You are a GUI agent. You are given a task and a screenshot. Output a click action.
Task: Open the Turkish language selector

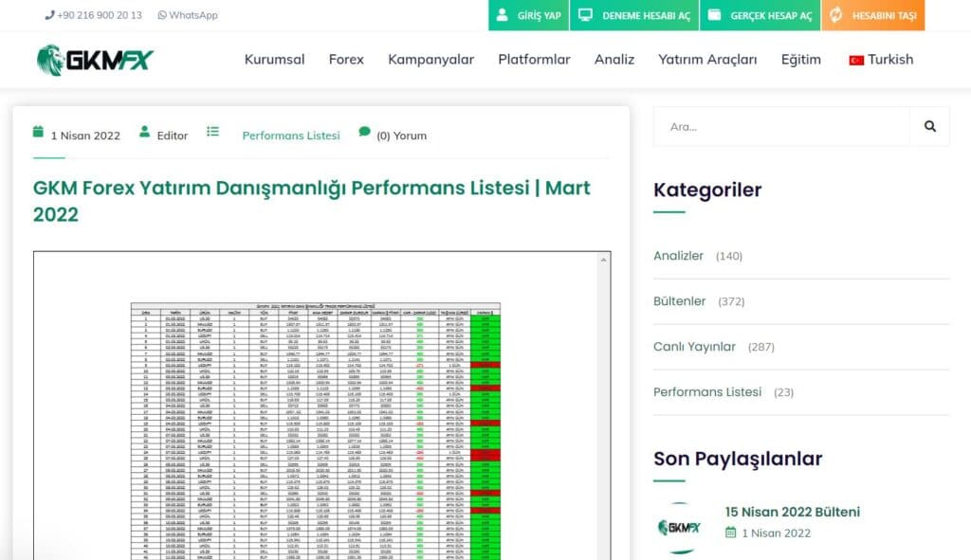[881, 60]
